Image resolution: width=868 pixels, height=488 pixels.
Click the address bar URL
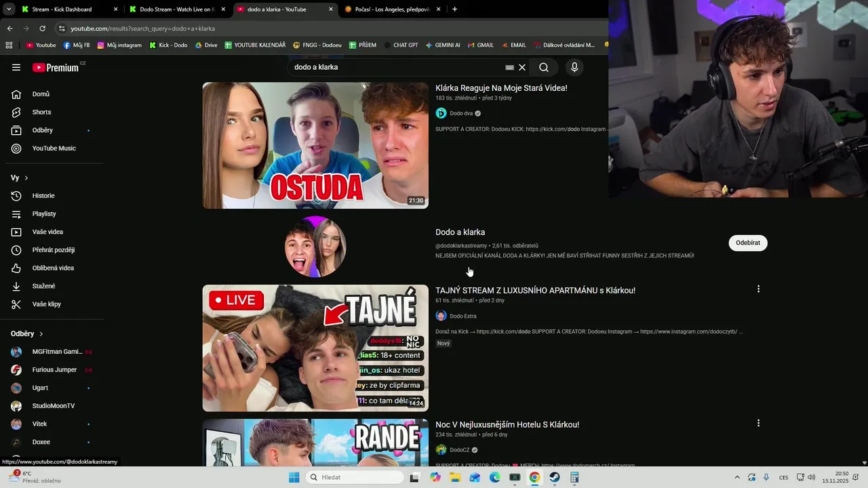tap(142, 28)
